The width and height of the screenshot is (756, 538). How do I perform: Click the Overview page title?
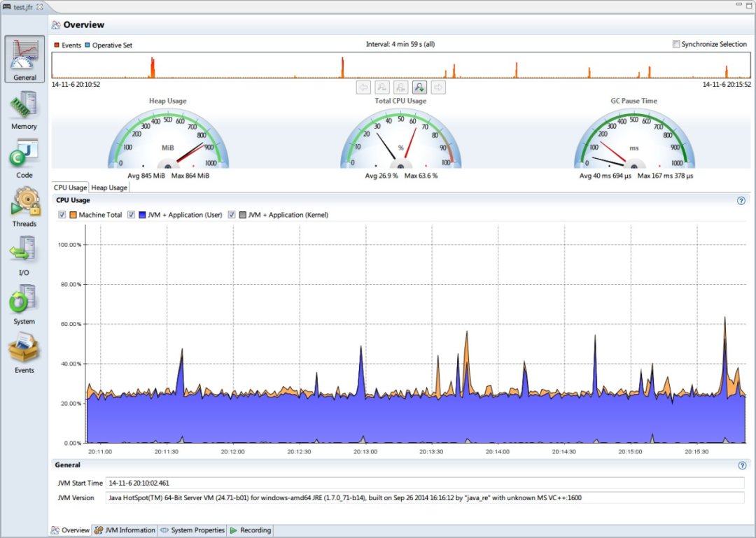pos(84,24)
